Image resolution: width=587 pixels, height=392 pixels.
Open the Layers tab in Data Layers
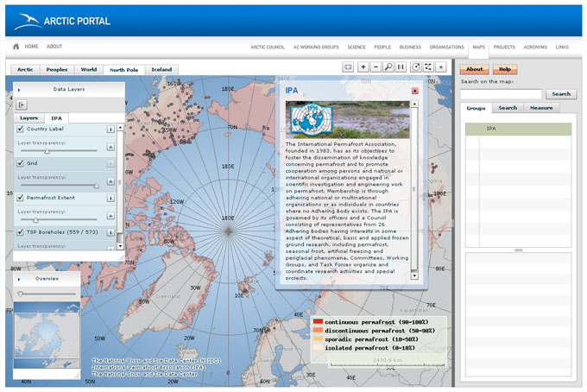pyautogui.click(x=28, y=118)
